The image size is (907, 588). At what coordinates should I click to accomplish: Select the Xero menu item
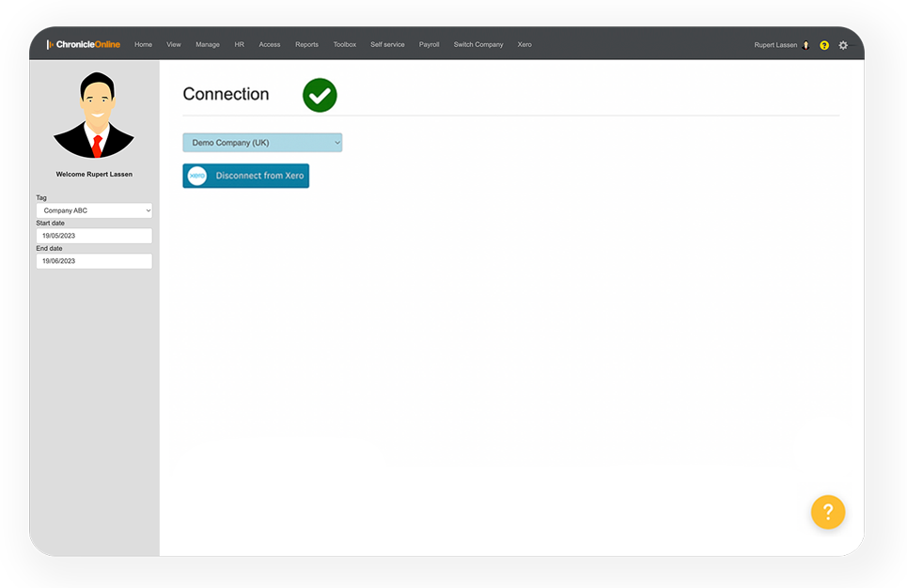[524, 45]
